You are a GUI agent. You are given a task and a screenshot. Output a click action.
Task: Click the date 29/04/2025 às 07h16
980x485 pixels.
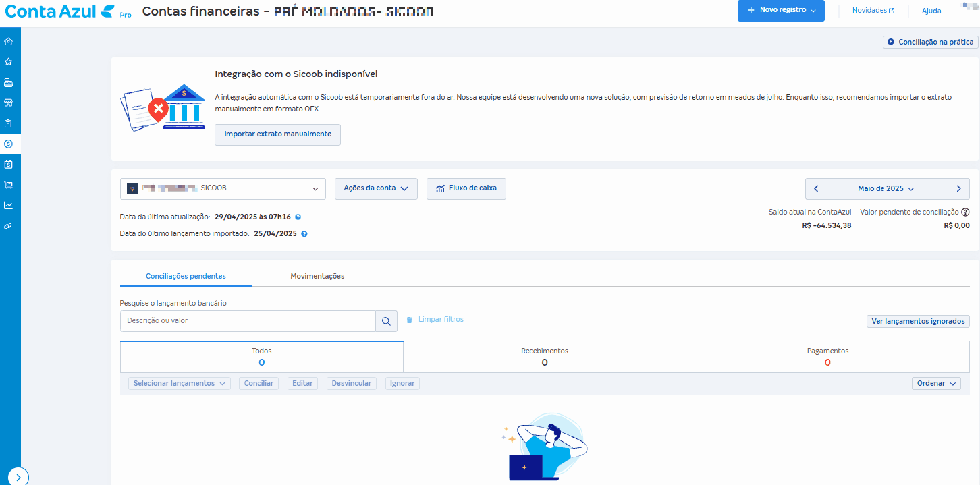(x=252, y=217)
